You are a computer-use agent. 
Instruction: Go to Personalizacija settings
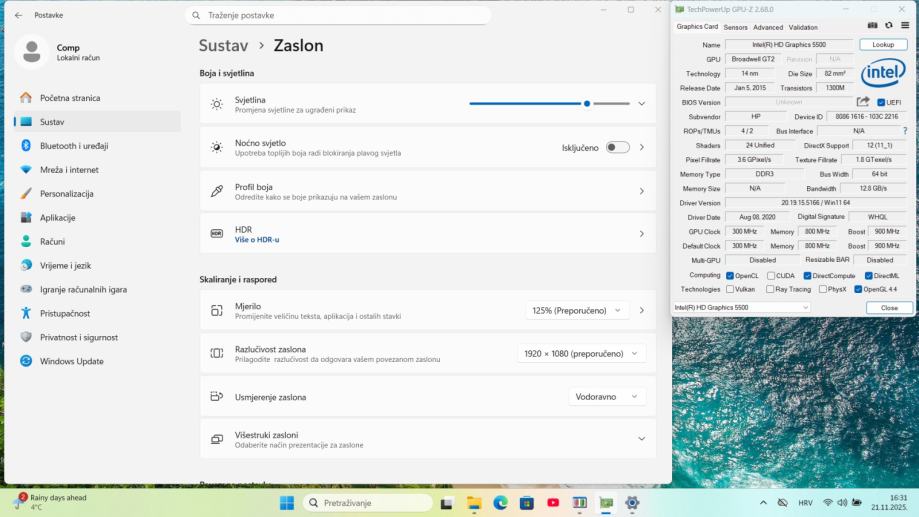(97, 194)
